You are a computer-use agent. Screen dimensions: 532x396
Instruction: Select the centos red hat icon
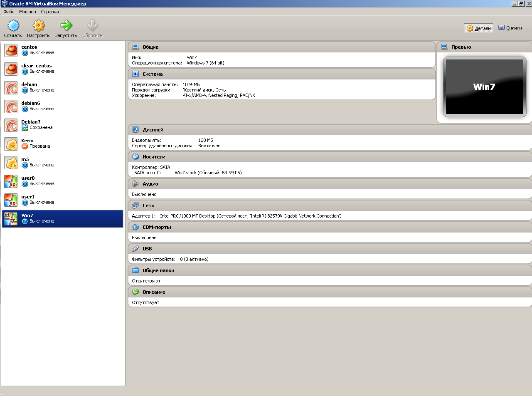pos(11,50)
